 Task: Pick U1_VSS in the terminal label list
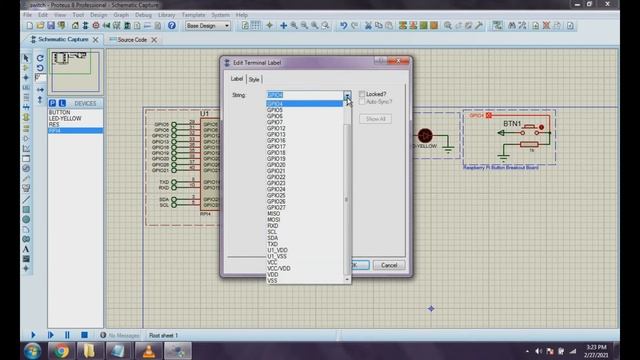point(304,256)
